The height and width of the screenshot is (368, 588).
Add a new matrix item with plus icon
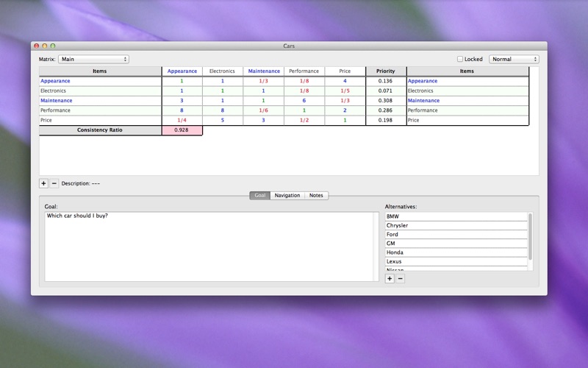tap(43, 183)
